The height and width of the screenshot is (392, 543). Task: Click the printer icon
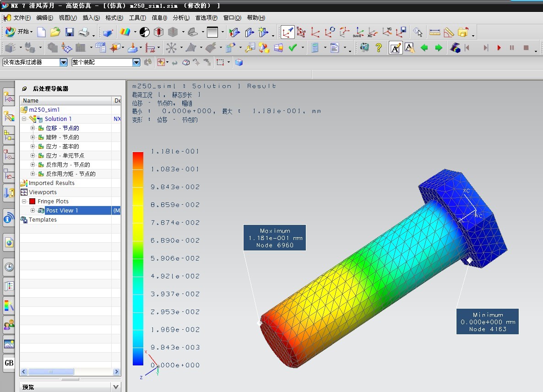point(84,32)
